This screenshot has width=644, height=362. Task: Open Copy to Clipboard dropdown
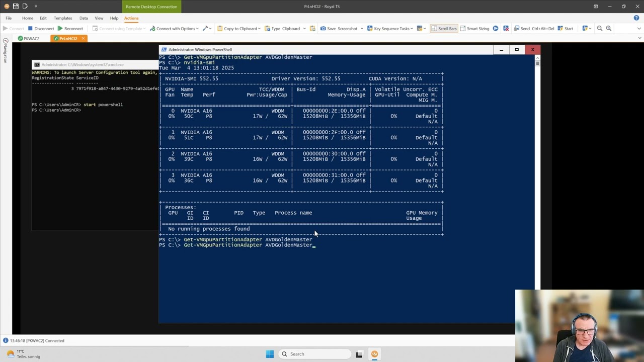point(239,29)
